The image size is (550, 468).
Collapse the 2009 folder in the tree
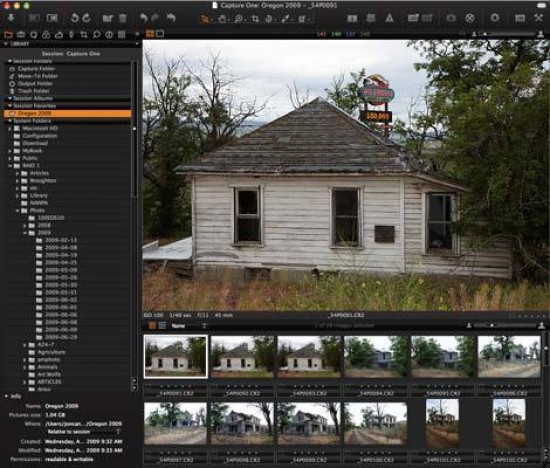click(25, 233)
